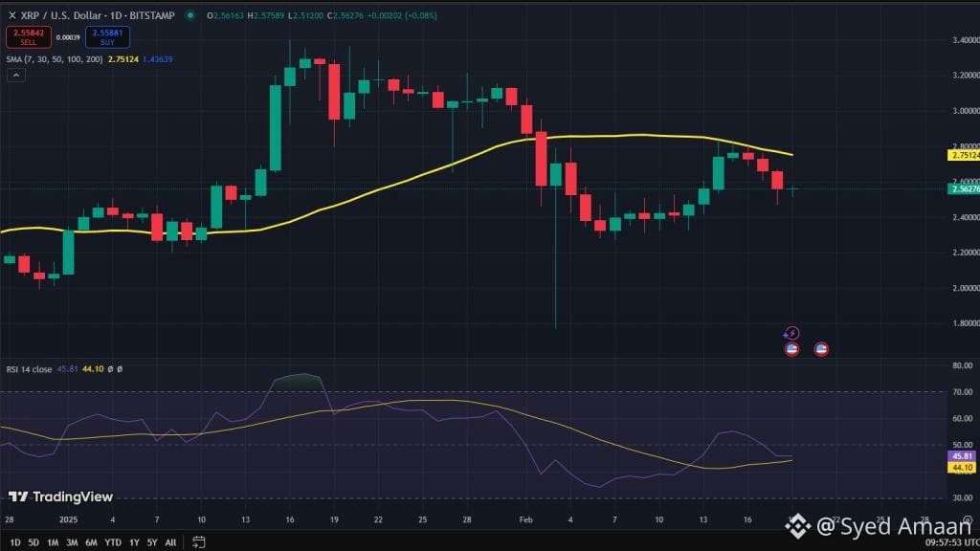Click the 09:57:53 UTC timezone clock

tap(952, 542)
